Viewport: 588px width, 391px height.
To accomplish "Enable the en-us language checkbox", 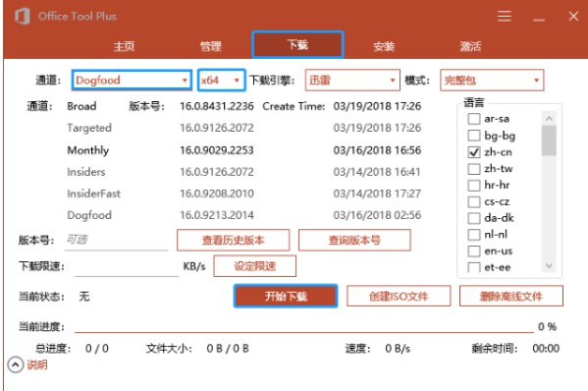I will pyautogui.click(x=473, y=251).
